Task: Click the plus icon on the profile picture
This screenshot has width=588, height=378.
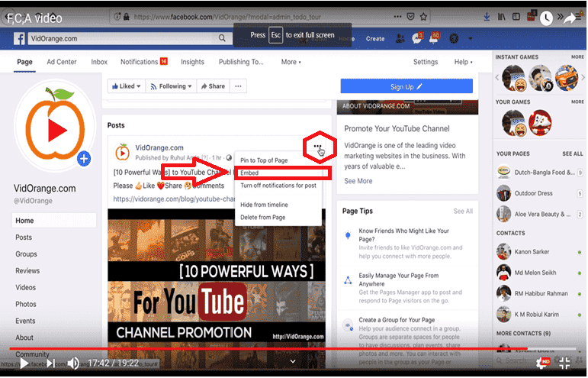Action: tap(84, 158)
